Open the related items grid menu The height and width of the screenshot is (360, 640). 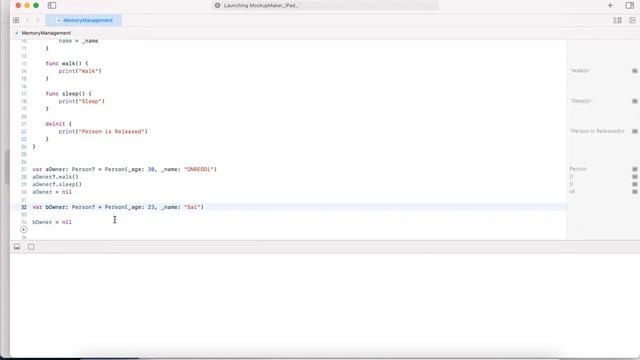point(16,20)
